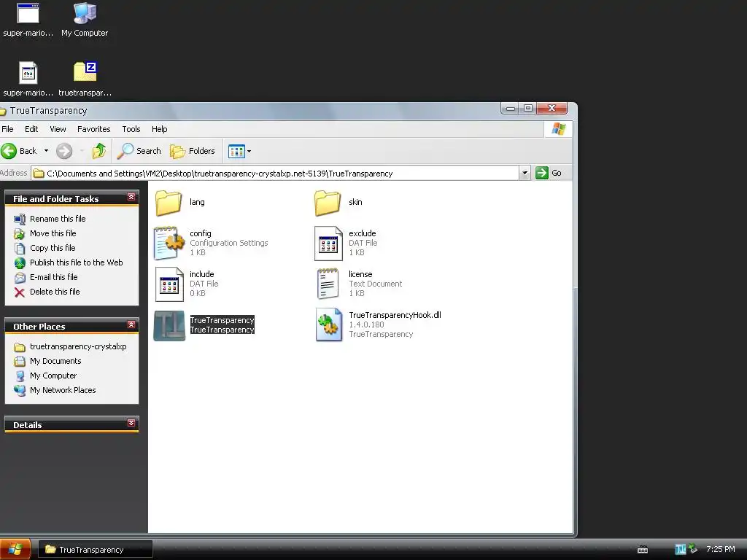Open the Favorites menu
Image resolution: width=747 pixels, height=560 pixels.
pos(94,129)
